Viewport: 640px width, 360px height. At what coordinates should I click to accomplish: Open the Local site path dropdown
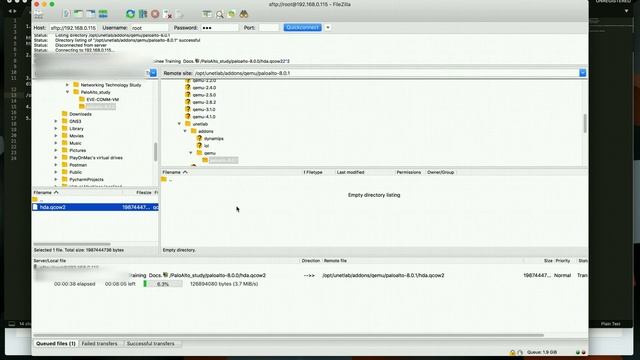tap(153, 73)
